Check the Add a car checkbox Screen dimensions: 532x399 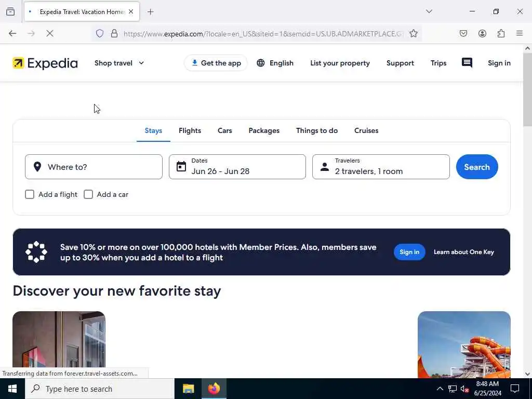point(88,194)
